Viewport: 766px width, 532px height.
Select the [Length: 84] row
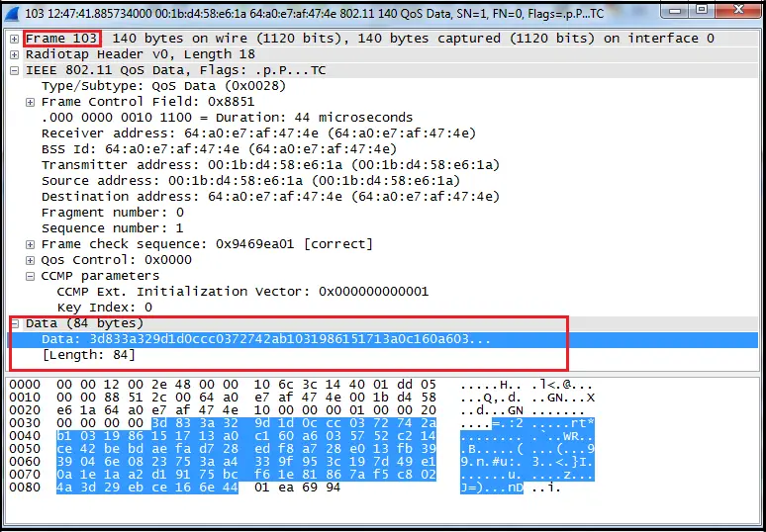tap(383, 355)
